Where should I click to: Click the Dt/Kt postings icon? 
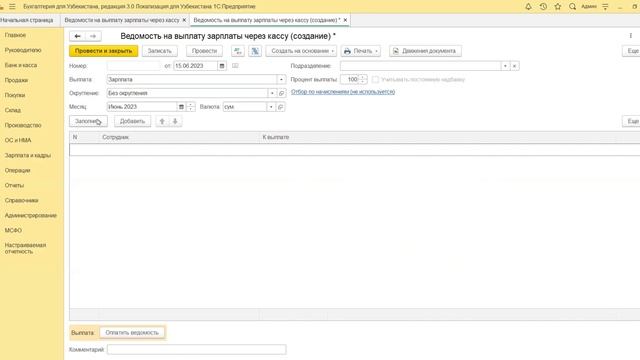pyautogui.click(x=238, y=51)
